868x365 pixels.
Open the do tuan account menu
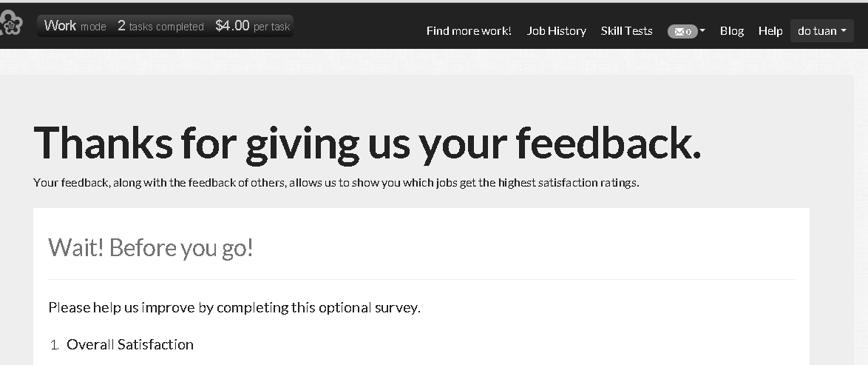coord(821,31)
